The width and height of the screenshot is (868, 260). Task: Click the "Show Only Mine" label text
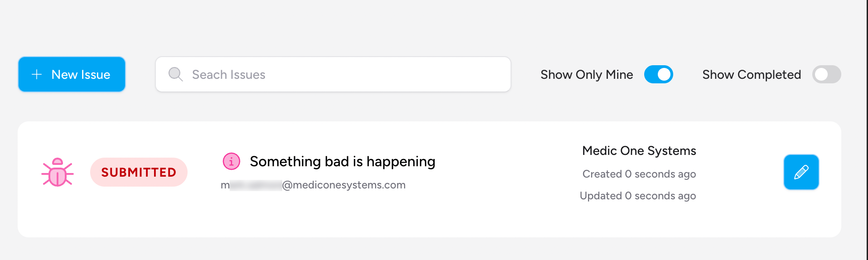coord(587,74)
